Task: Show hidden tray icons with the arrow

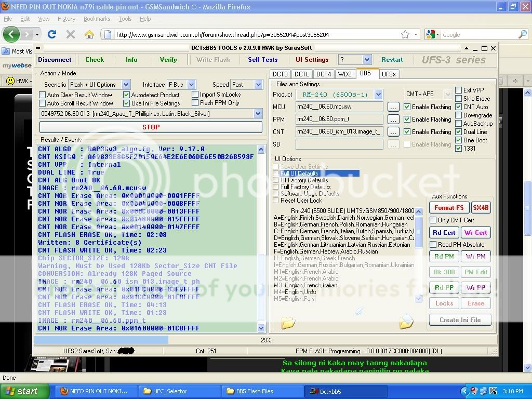Action: click(x=465, y=391)
